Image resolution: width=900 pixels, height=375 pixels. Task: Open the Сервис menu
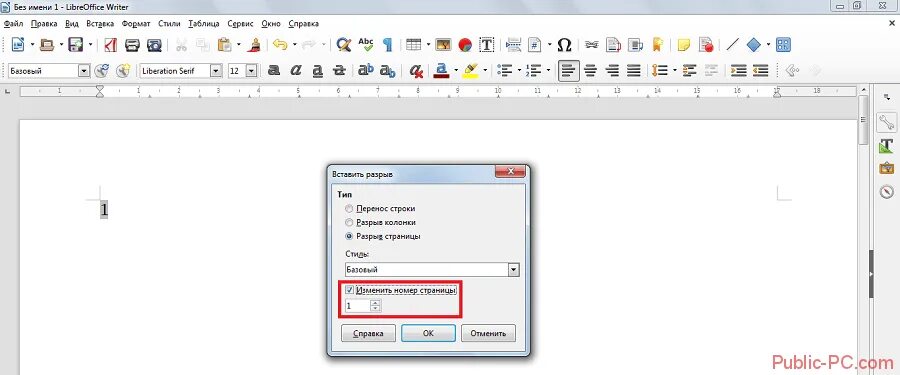[x=240, y=24]
